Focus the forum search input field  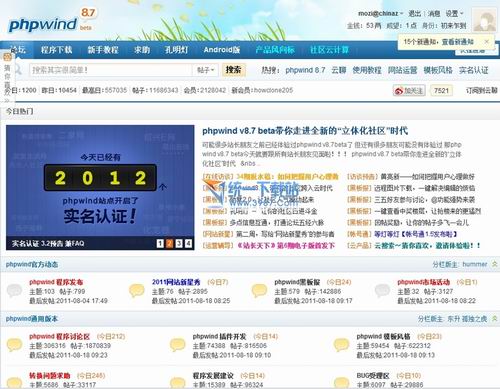click(x=110, y=70)
